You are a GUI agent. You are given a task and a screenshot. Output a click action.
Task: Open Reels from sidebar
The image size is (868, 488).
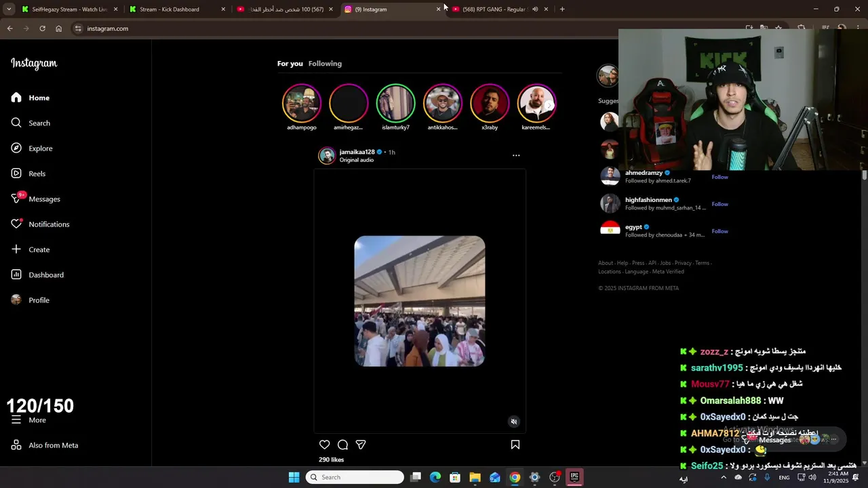coord(28,174)
